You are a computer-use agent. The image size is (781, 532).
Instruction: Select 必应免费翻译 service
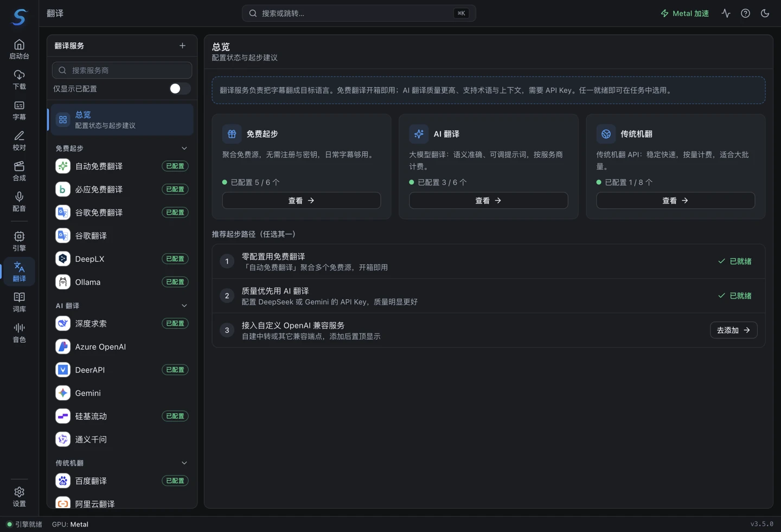pyautogui.click(x=122, y=189)
